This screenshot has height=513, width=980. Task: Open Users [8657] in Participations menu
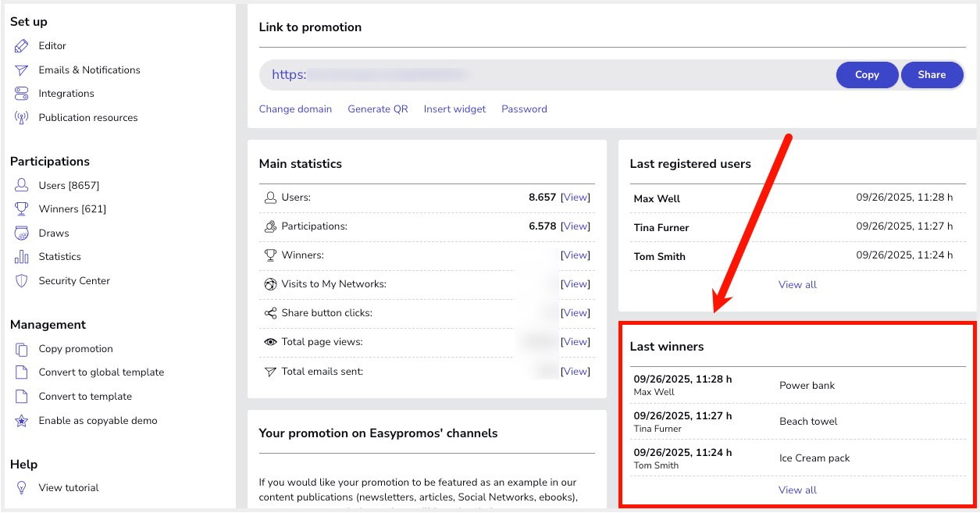coord(69,186)
